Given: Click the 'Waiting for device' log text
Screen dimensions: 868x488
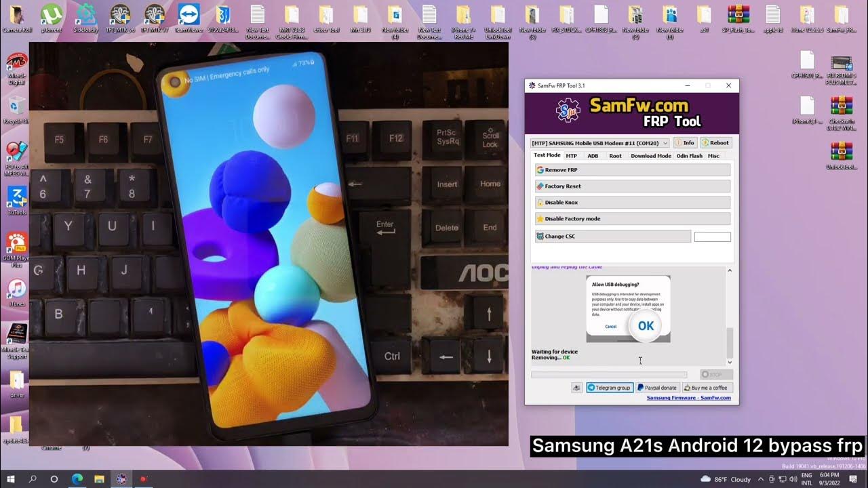Looking at the screenshot, I should [555, 352].
